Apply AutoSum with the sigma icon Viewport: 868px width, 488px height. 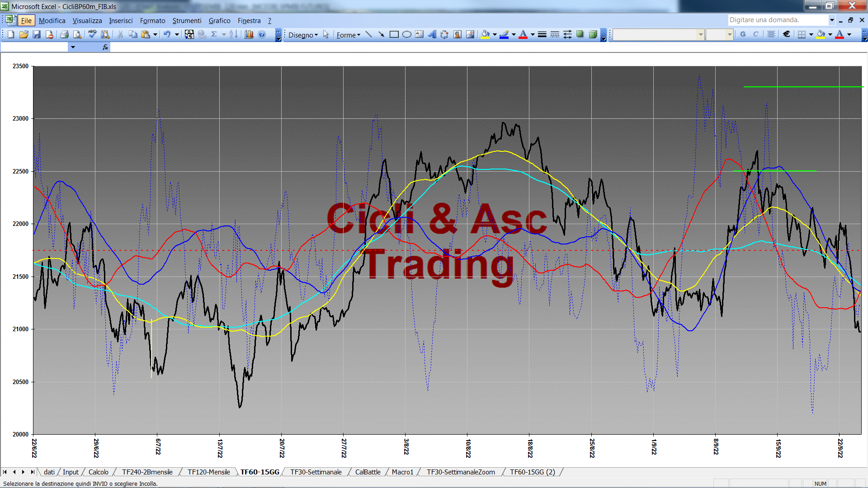214,34
